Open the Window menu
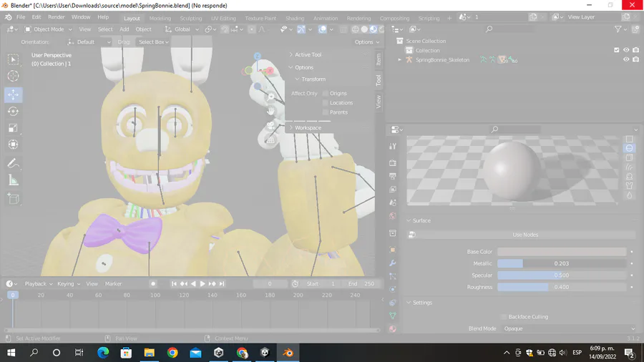This screenshot has height=362, width=644. (80, 17)
